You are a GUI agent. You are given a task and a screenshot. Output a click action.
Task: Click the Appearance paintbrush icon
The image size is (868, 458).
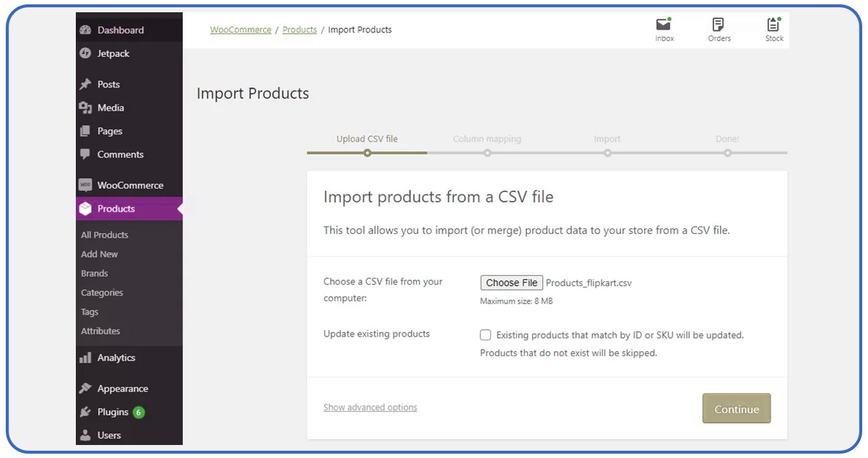pos(85,389)
